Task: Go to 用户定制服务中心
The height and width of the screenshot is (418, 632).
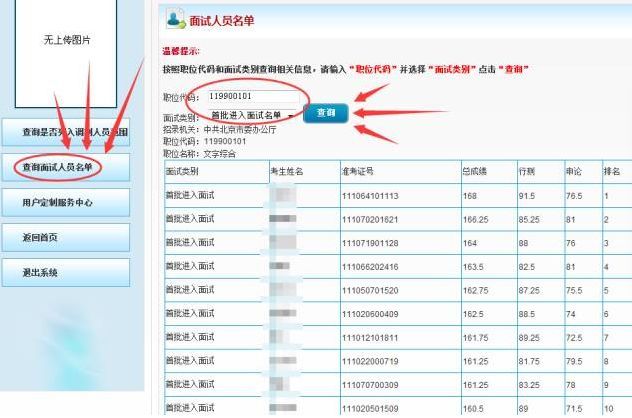Action: [x=65, y=202]
